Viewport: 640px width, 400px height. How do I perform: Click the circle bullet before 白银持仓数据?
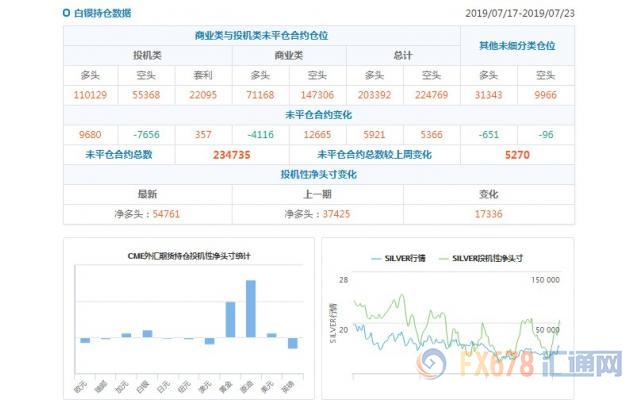[67, 13]
